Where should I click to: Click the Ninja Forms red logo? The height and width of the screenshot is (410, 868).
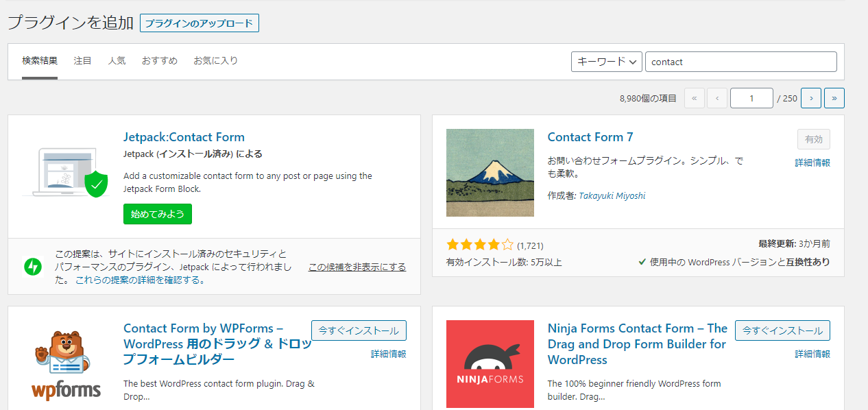pos(490,364)
